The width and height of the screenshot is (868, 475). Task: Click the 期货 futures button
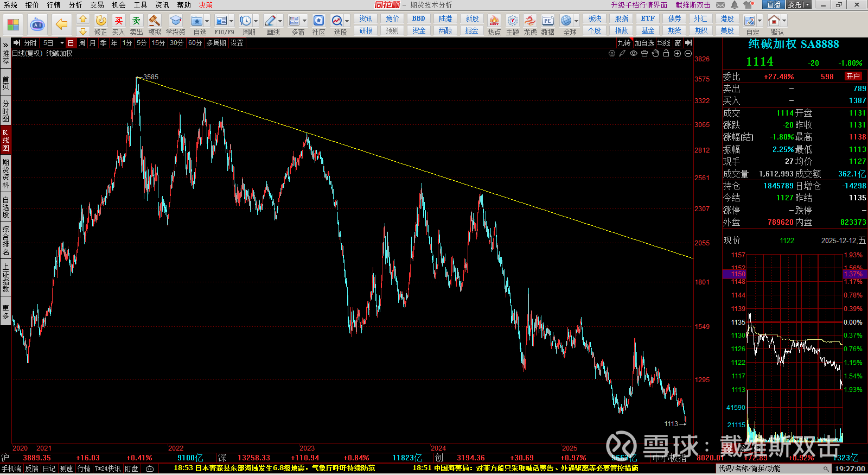674,30
